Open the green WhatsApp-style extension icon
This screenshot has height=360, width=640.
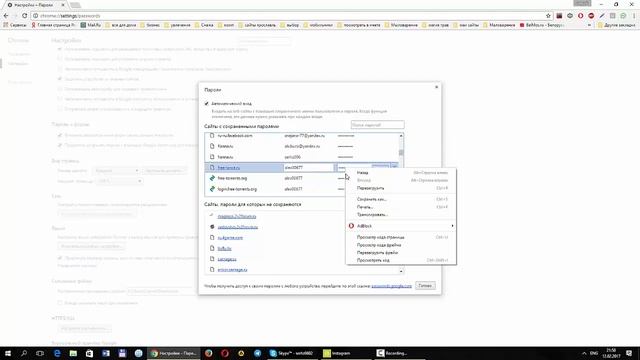pos(623,16)
